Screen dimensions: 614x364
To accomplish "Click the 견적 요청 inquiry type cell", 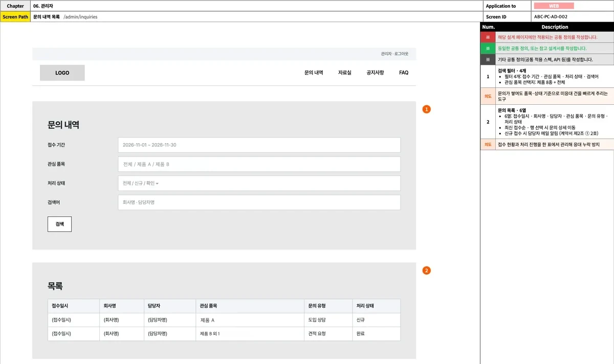I will pyautogui.click(x=328, y=334).
